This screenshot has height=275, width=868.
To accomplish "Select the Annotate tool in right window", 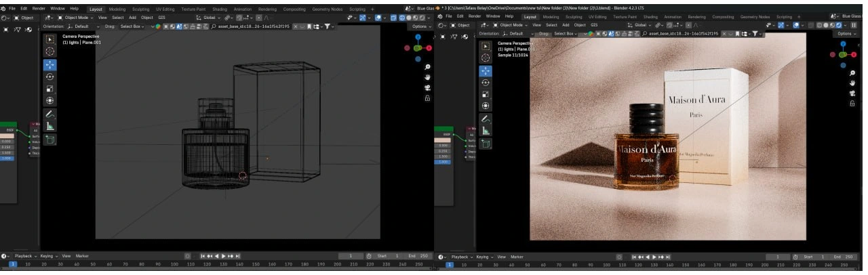I will [x=486, y=119].
